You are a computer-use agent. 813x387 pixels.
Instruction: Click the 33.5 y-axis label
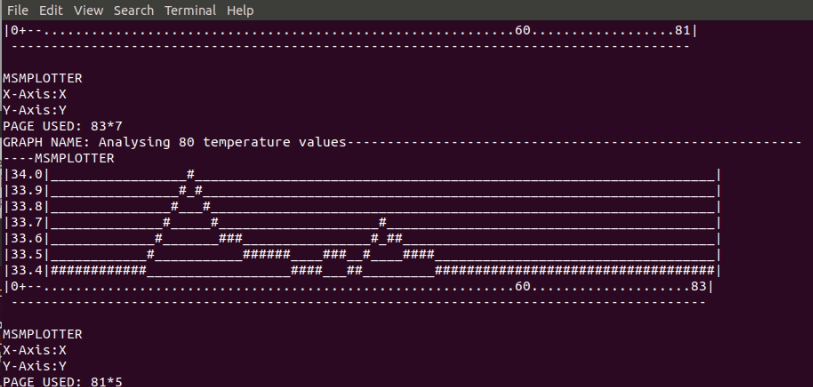27,254
